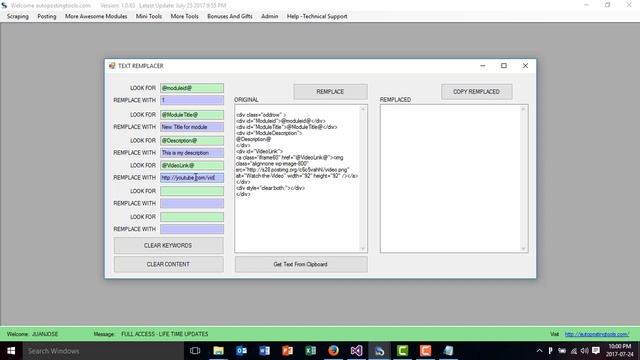This screenshot has width=640, height=360.
Task: Open the Admin menu
Action: 269,16
